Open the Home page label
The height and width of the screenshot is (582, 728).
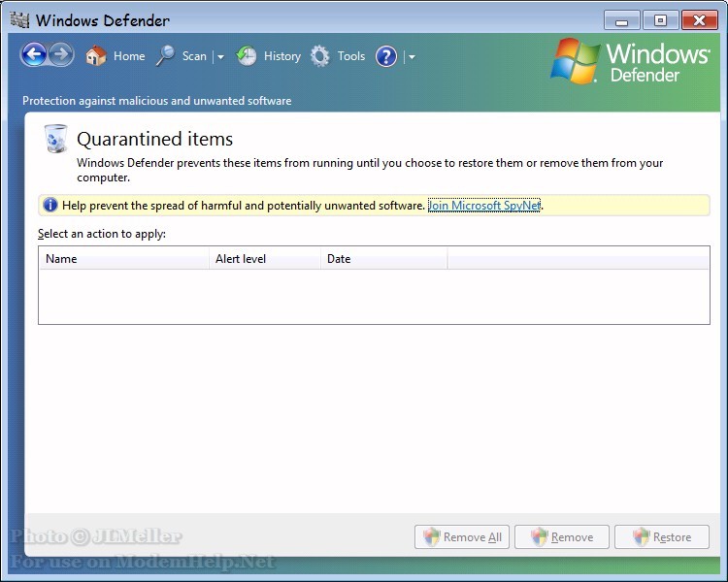point(129,56)
